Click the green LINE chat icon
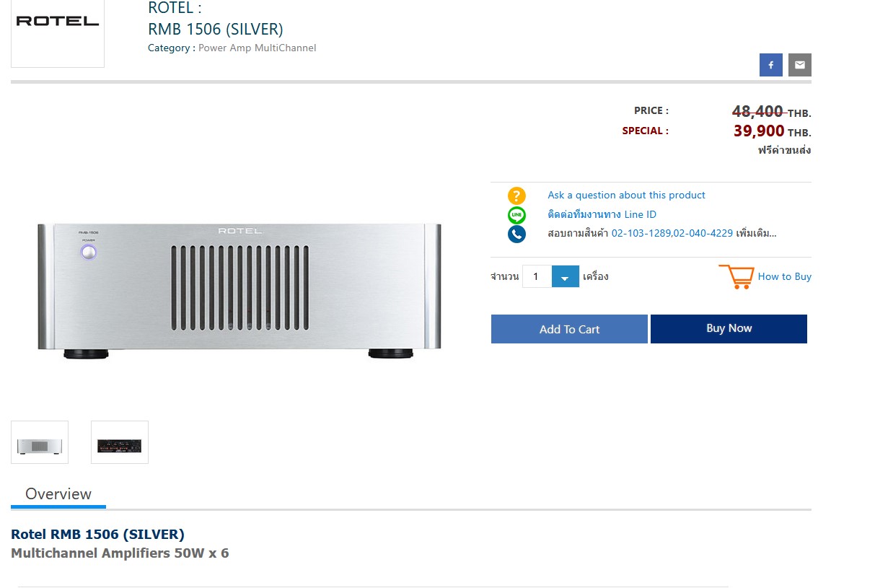 pos(516,215)
